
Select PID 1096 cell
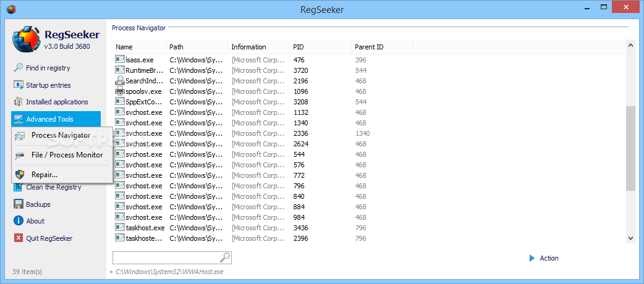coord(300,91)
